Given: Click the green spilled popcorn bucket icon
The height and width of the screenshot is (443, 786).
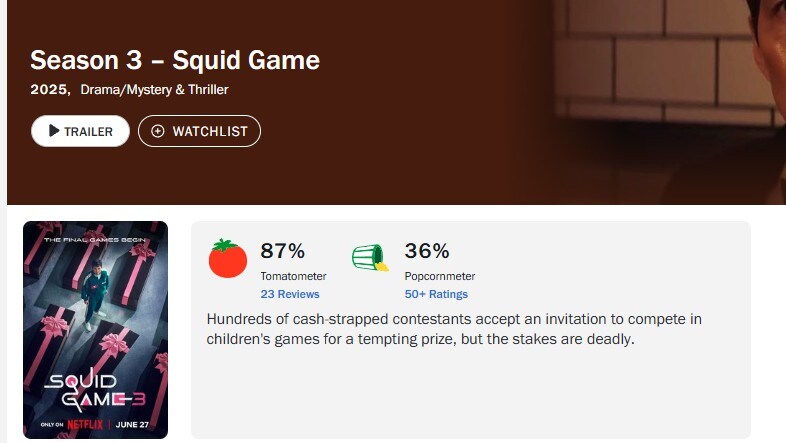Looking at the screenshot, I should [370, 258].
